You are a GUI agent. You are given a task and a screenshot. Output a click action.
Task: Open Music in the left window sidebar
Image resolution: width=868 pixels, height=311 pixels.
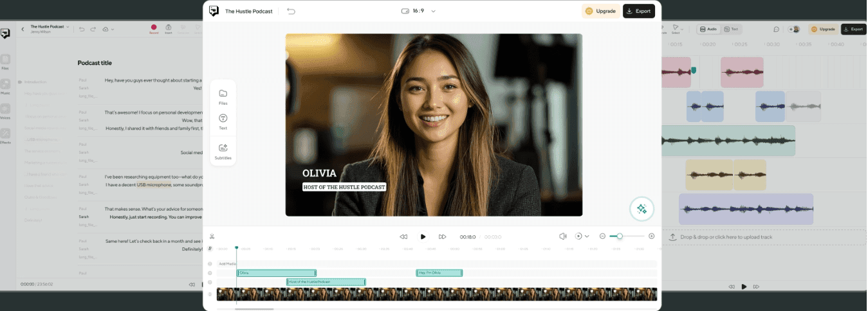(5, 86)
